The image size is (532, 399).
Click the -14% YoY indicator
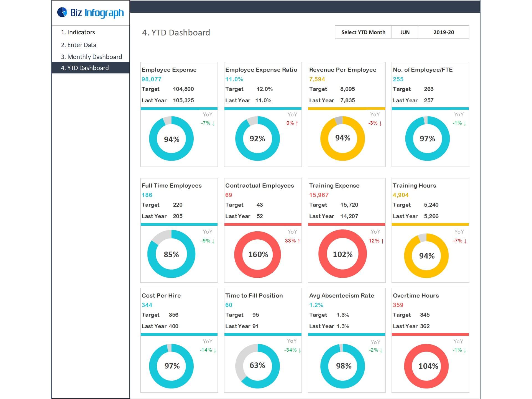point(208,350)
